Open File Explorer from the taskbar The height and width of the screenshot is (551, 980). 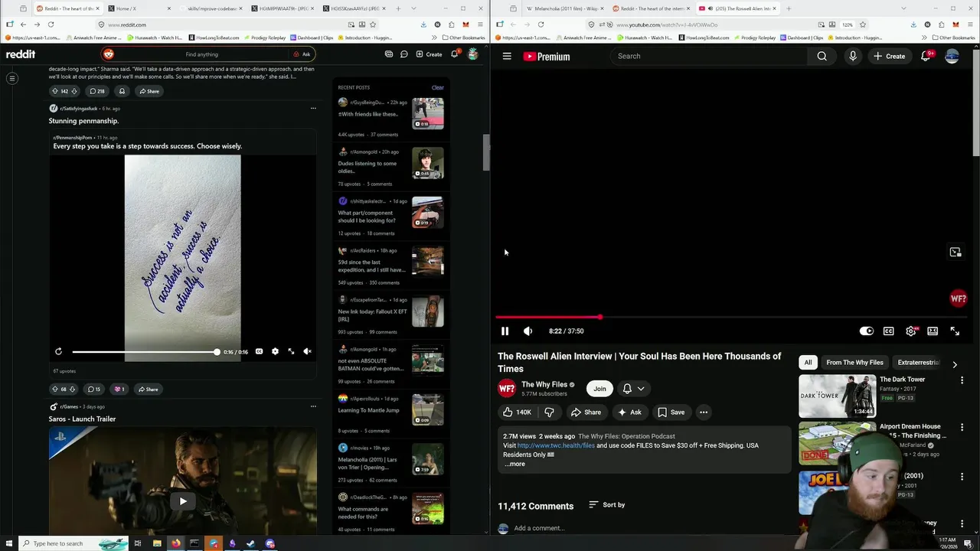coord(157,543)
